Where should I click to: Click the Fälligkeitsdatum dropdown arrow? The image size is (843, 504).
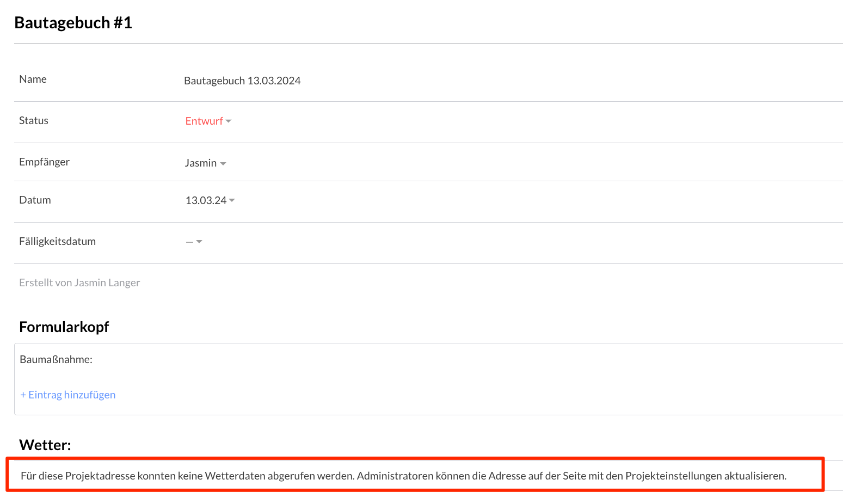(199, 242)
